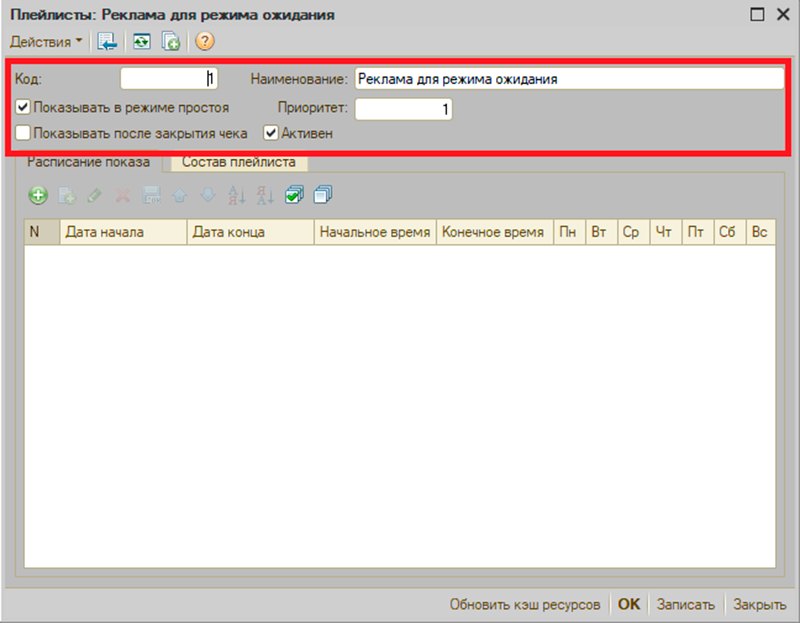Open help via the question mark icon
This screenshot has width=800, height=623.
point(205,41)
